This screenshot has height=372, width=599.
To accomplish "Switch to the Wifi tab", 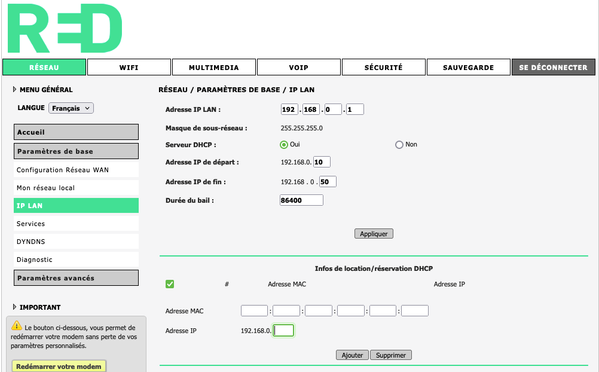I will tap(129, 67).
